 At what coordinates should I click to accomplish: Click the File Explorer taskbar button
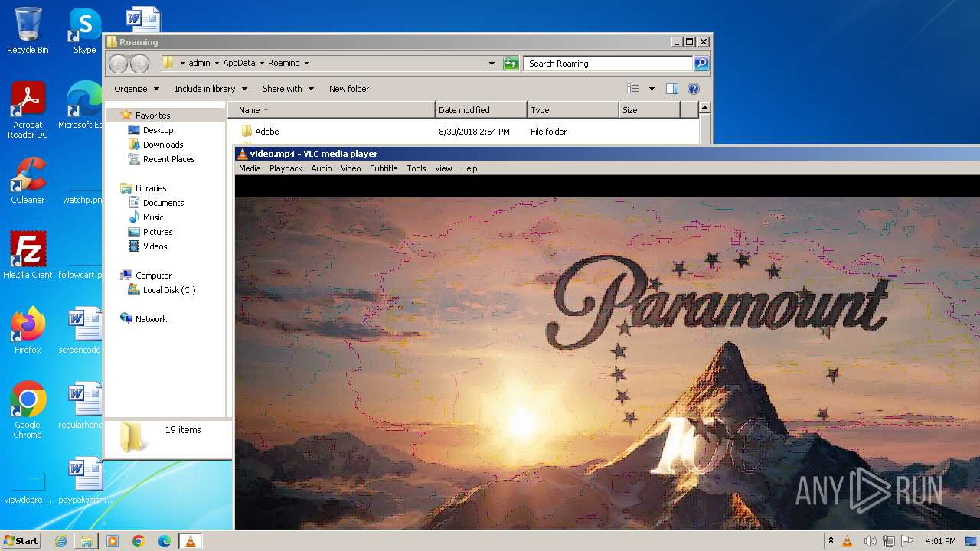click(x=87, y=541)
